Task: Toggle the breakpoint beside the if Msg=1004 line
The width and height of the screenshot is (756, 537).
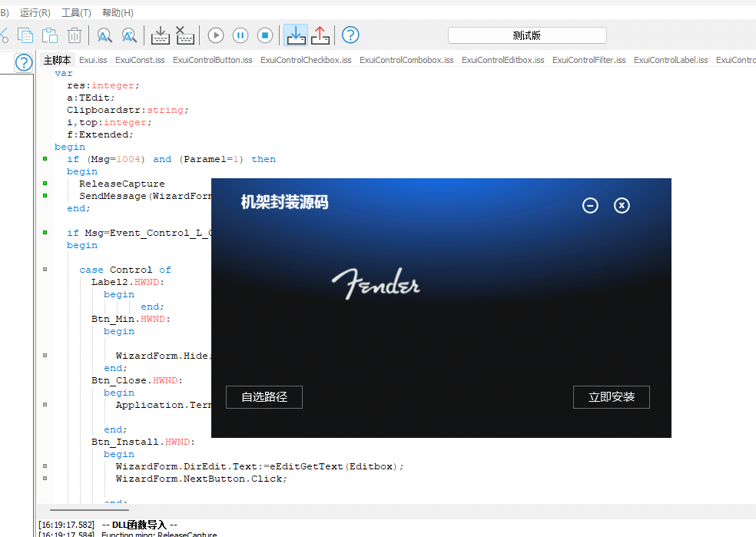Action: coord(44,158)
